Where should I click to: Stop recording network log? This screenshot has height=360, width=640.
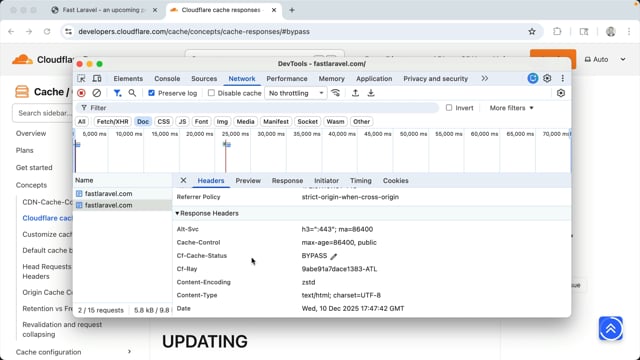(x=81, y=93)
